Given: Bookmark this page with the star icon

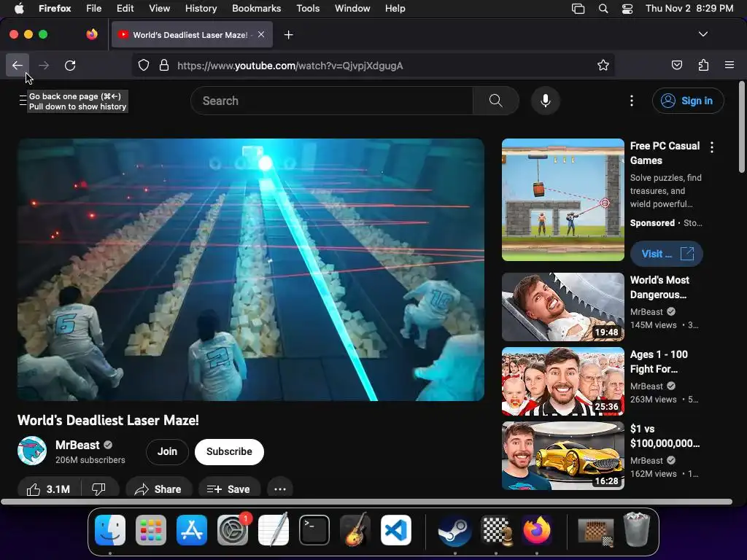Looking at the screenshot, I should pos(603,65).
